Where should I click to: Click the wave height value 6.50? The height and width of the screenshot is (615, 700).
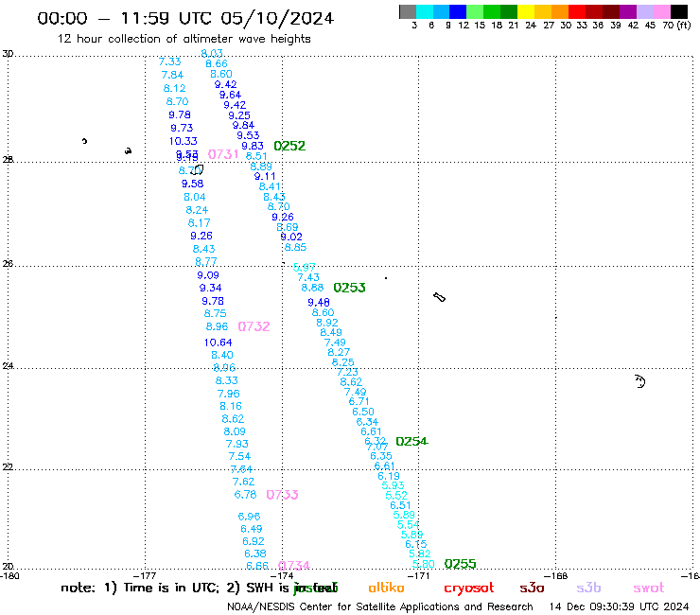tap(363, 412)
